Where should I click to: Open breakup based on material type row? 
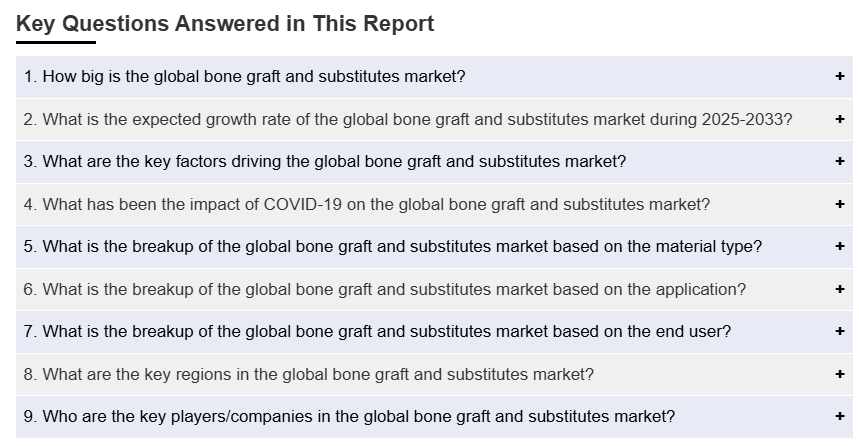point(393,247)
